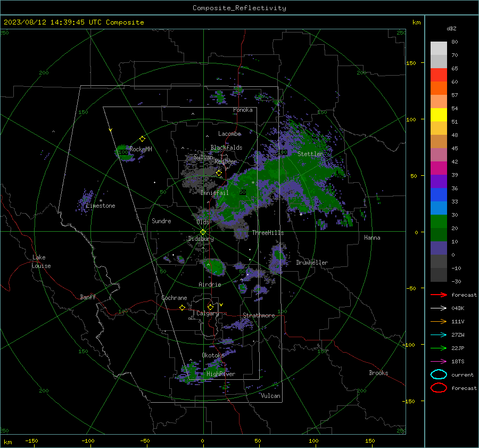Click the Olds label

pos(203,222)
